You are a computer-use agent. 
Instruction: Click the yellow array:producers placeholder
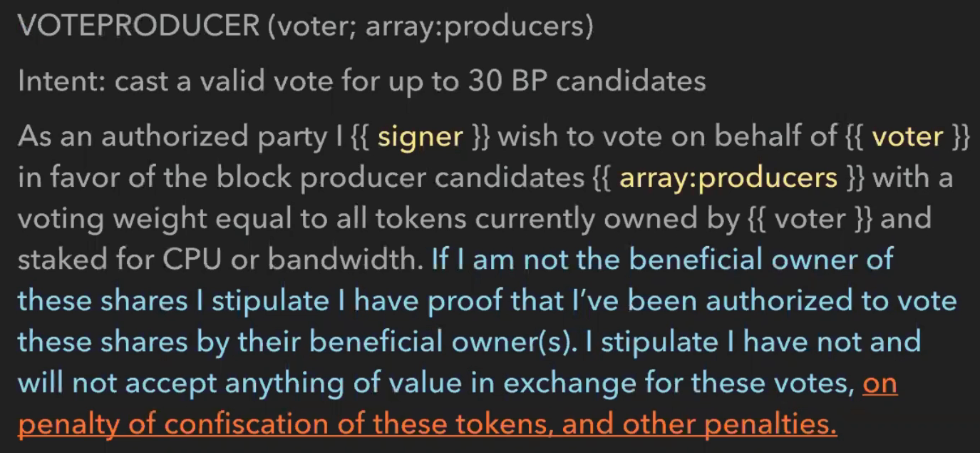pos(728,177)
